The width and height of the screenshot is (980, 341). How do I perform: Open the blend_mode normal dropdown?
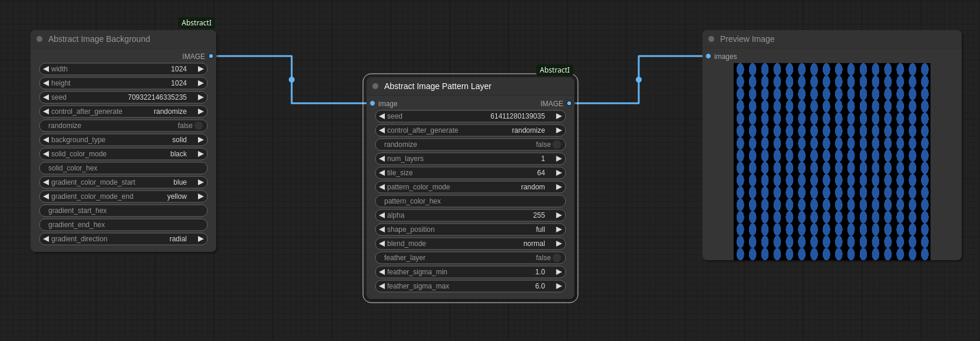coord(470,244)
